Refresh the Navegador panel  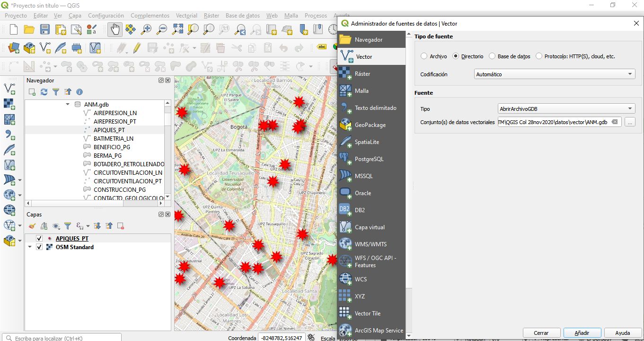click(x=44, y=92)
